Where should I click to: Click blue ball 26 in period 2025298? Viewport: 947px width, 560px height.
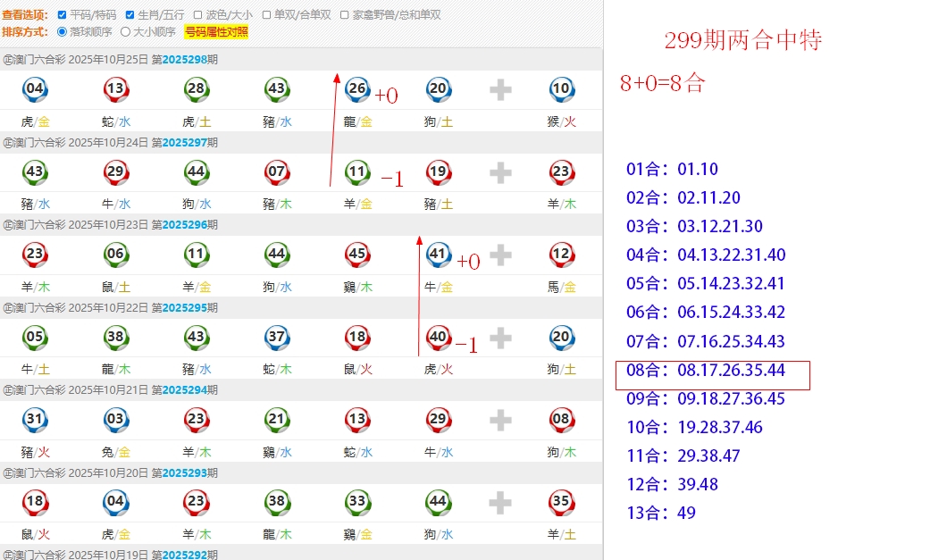point(357,89)
